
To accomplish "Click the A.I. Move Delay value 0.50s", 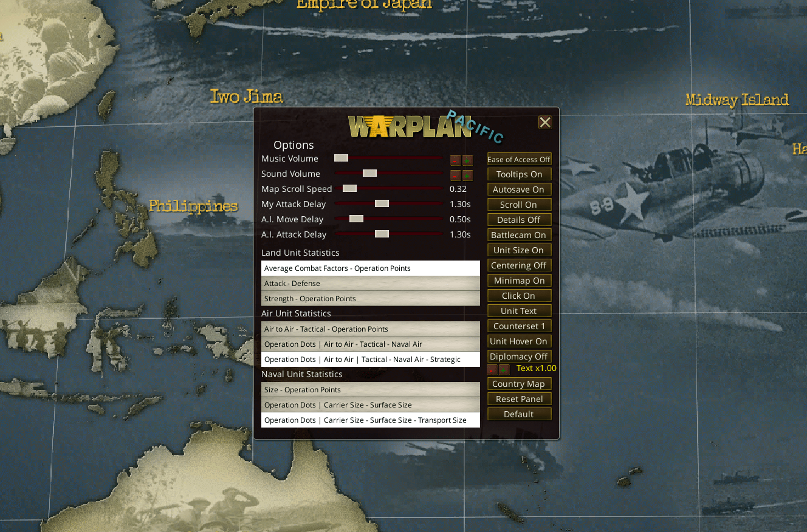I will [460, 219].
